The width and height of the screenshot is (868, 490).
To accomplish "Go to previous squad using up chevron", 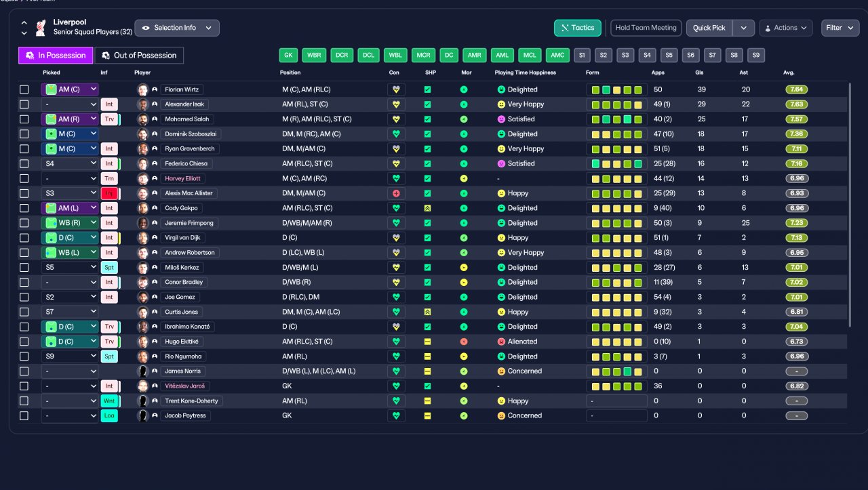I will [x=24, y=22].
